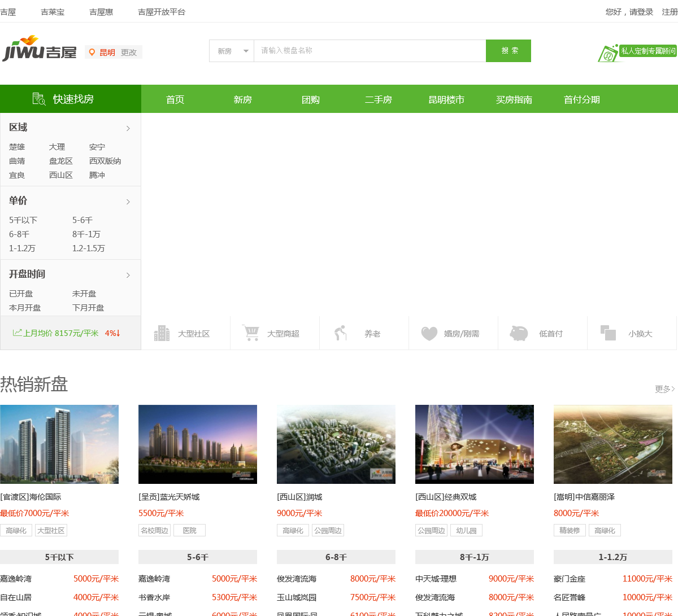Open 豪门金座 listing
The height and width of the screenshot is (616, 678).
pyautogui.click(x=570, y=579)
